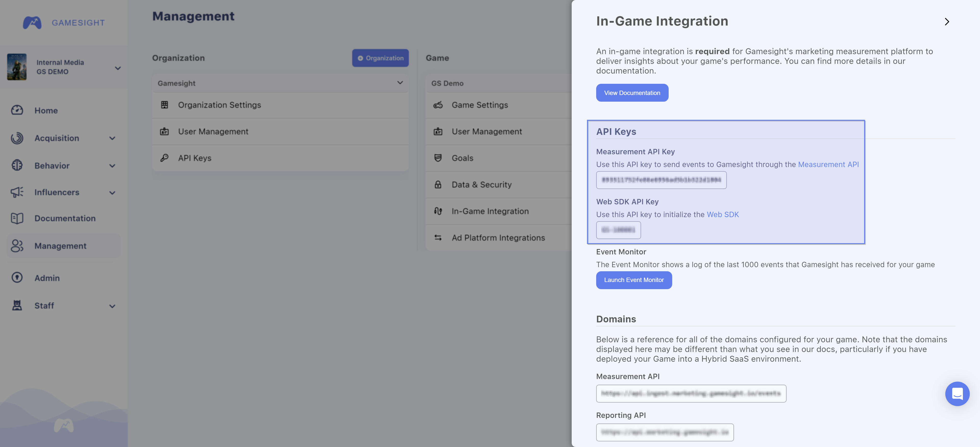Screen dimensions: 980x447
Task: Open the Home dashboard icon
Action: pos(17,110)
